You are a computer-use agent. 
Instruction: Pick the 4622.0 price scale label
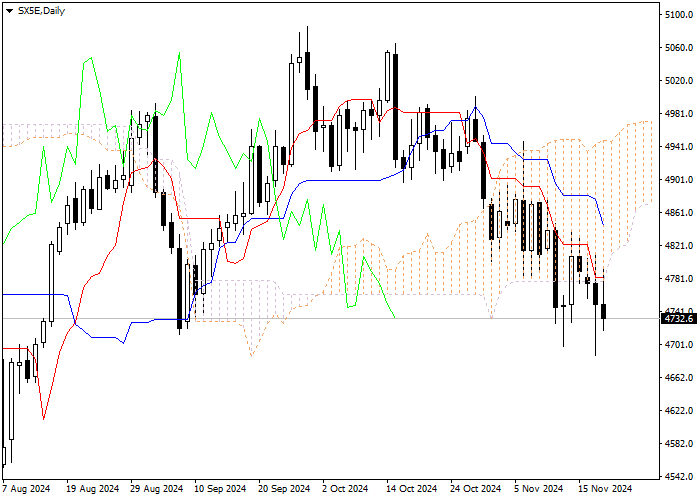(679, 411)
